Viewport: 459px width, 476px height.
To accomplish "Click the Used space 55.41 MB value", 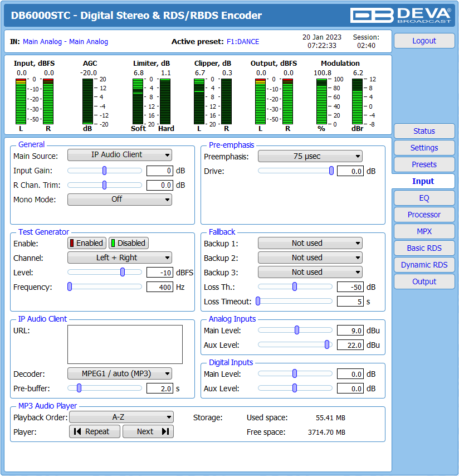I will coord(330,417).
